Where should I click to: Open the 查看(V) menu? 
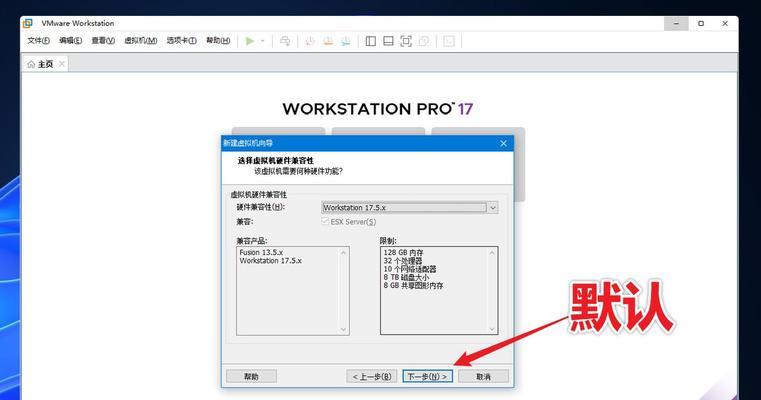click(103, 41)
